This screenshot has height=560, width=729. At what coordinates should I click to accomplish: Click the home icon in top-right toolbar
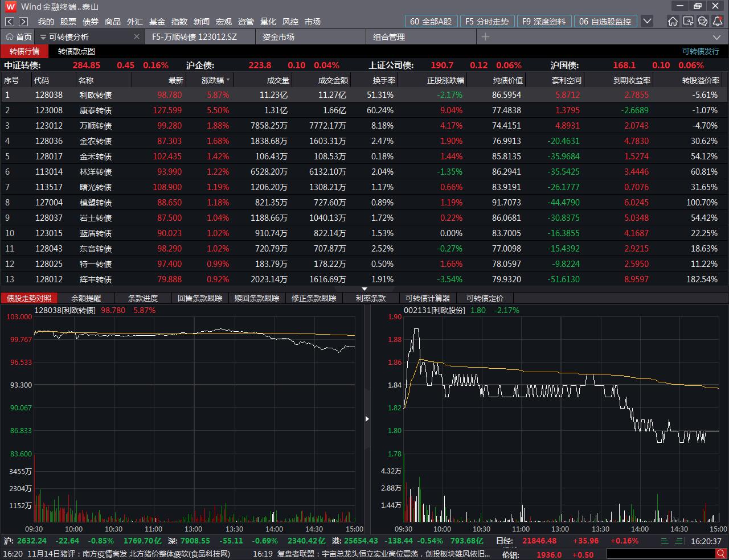673,21
